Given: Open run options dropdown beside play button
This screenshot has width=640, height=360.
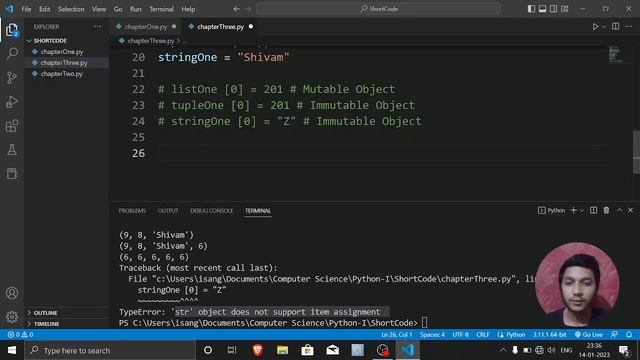Looking at the screenshot, I should point(604,27).
